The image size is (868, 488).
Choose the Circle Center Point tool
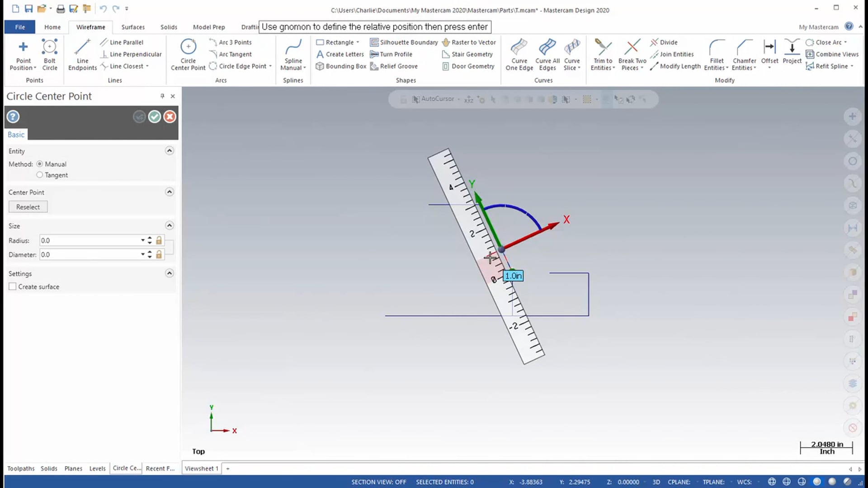coord(188,55)
